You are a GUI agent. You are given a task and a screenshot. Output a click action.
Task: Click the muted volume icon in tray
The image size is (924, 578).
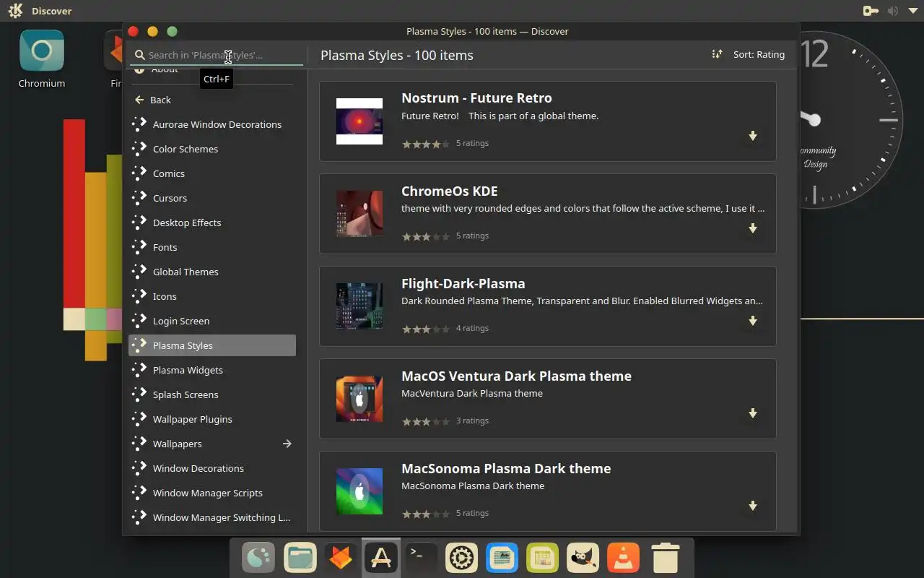[x=893, y=11]
